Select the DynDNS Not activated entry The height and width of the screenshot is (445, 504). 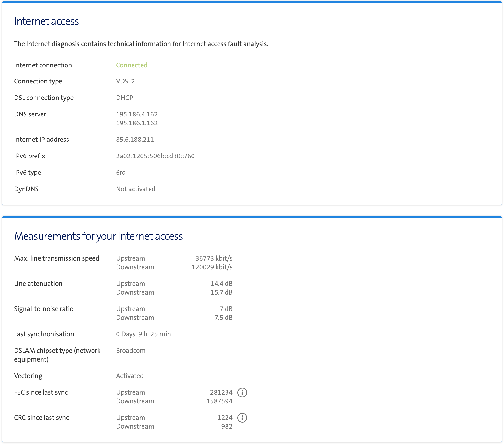[135, 189]
